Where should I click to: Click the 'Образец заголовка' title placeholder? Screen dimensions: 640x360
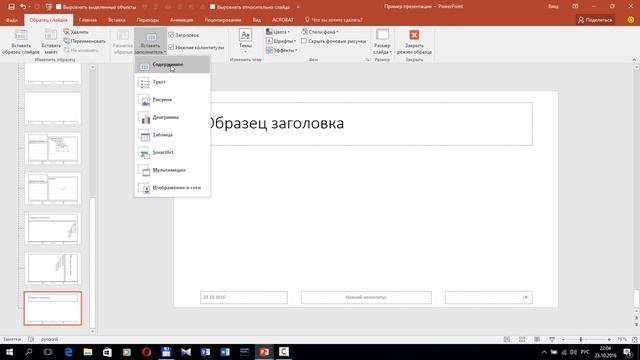click(x=367, y=124)
